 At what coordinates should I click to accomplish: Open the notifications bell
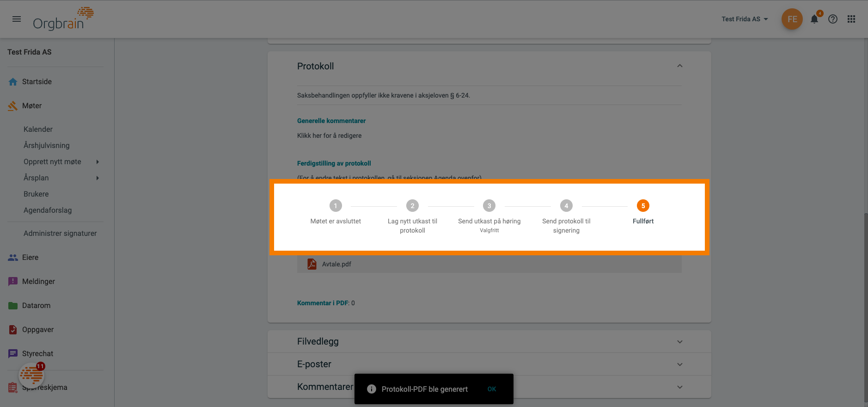click(x=814, y=19)
